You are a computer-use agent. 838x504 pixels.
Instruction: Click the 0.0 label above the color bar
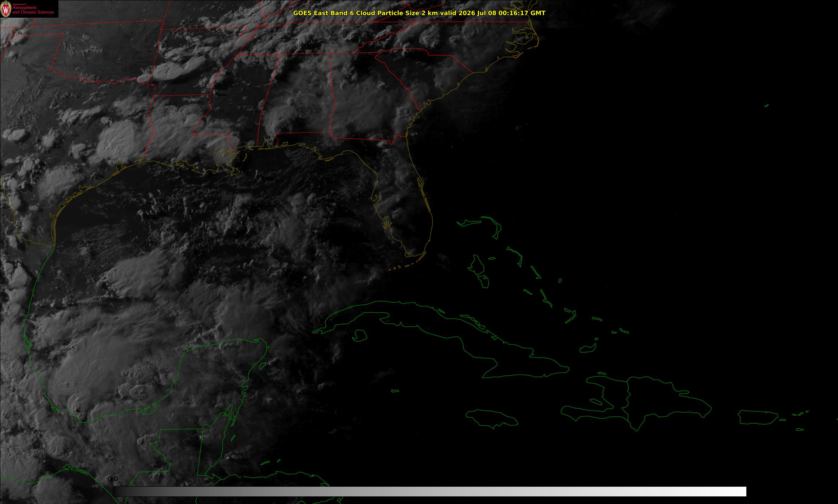point(113,479)
